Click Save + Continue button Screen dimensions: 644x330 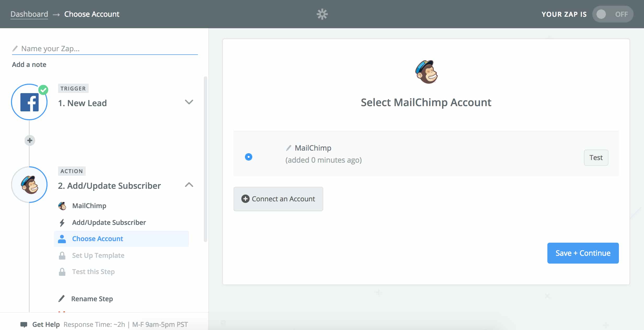click(583, 253)
